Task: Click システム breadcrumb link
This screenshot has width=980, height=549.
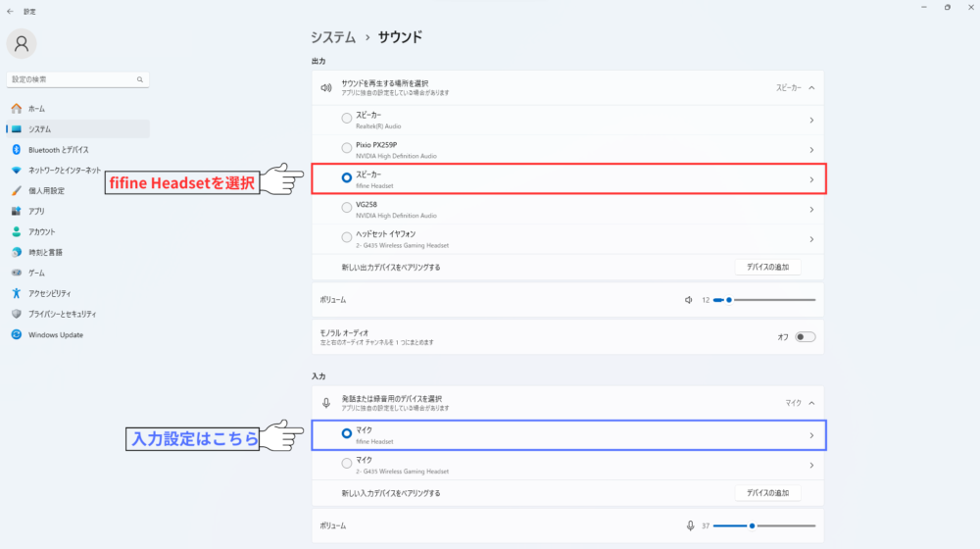Action: [333, 37]
